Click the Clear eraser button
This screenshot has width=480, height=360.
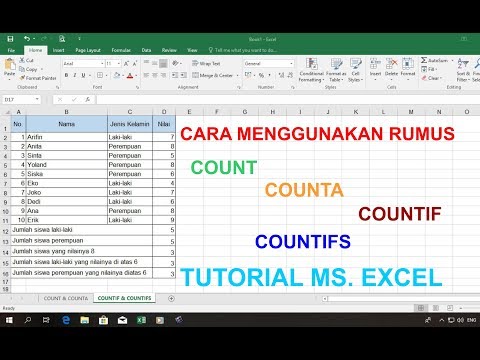[x=431, y=78]
